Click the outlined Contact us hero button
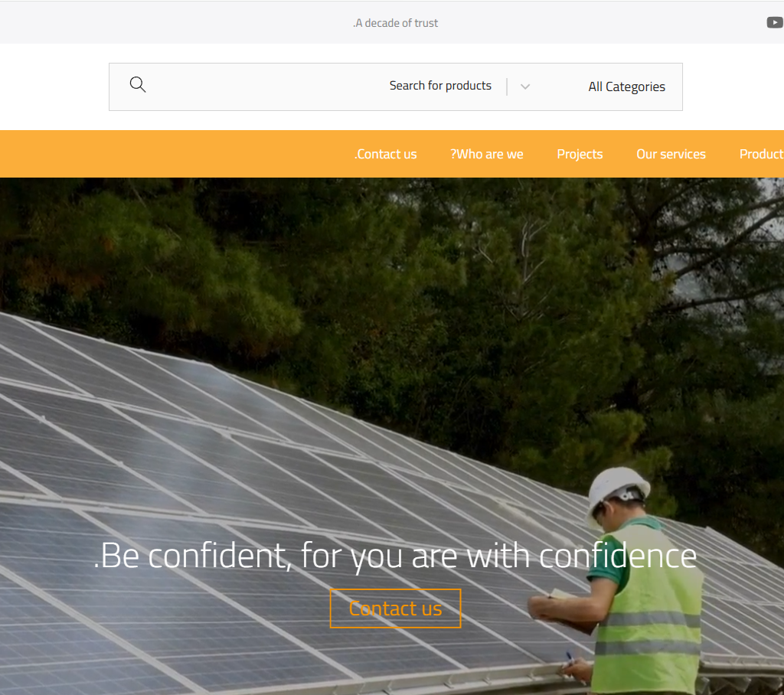 tap(396, 609)
